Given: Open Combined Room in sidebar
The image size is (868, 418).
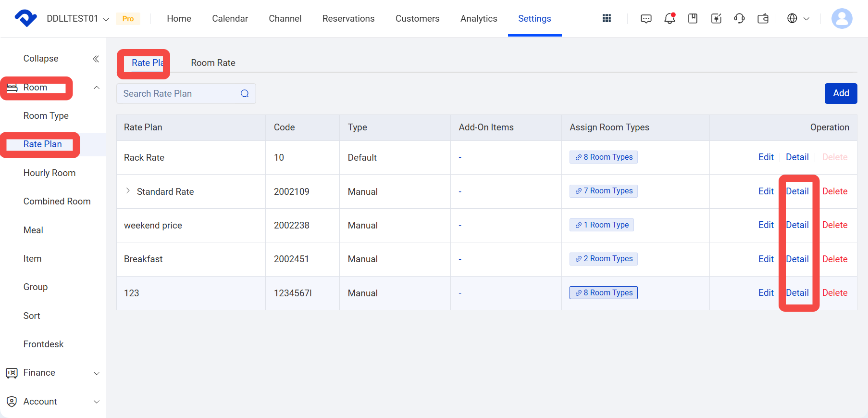Looking at the screenshot, I should 57,202.
